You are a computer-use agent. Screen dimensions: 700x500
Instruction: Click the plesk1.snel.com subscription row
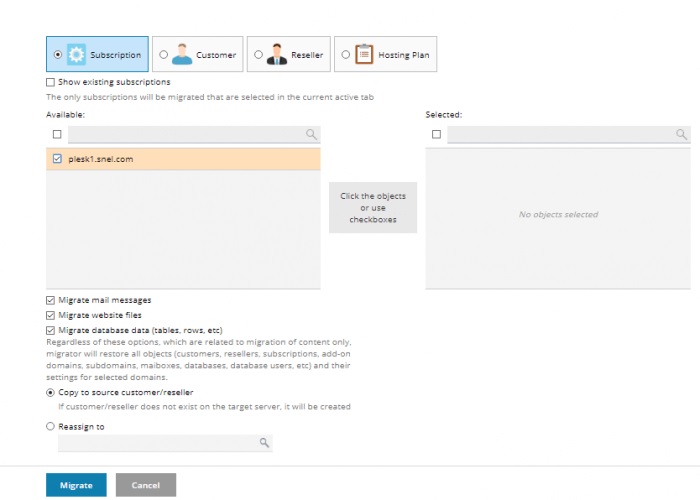coord(183,159)
